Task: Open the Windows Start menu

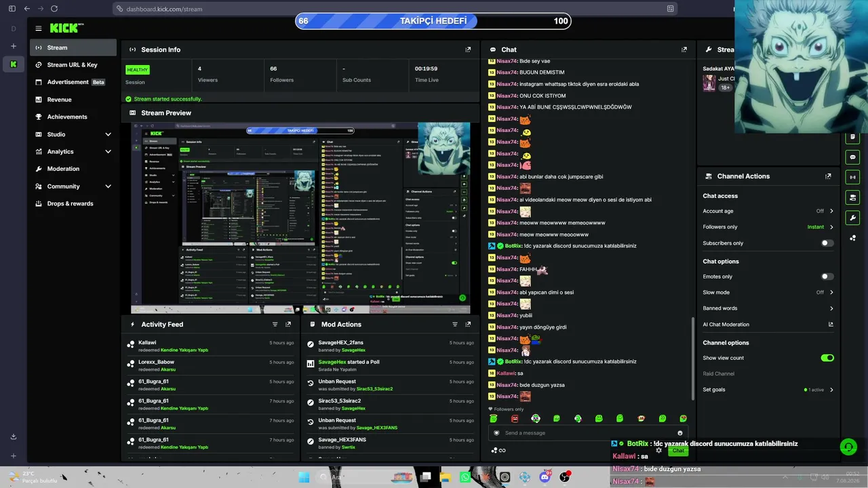Action: 304,477
